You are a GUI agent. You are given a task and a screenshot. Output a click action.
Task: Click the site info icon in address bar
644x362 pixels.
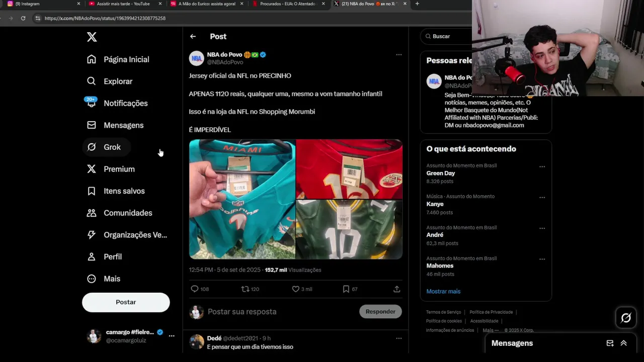[37, 18]
